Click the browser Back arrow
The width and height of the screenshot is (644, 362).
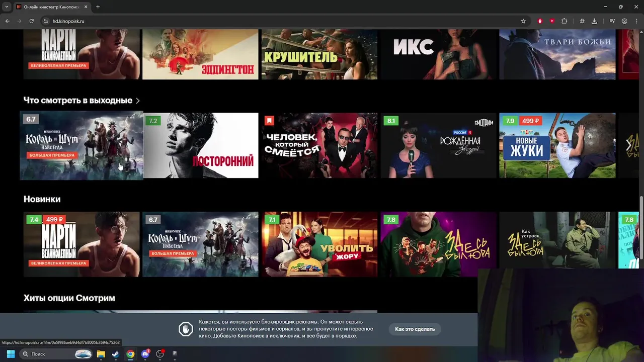(7, 21)
